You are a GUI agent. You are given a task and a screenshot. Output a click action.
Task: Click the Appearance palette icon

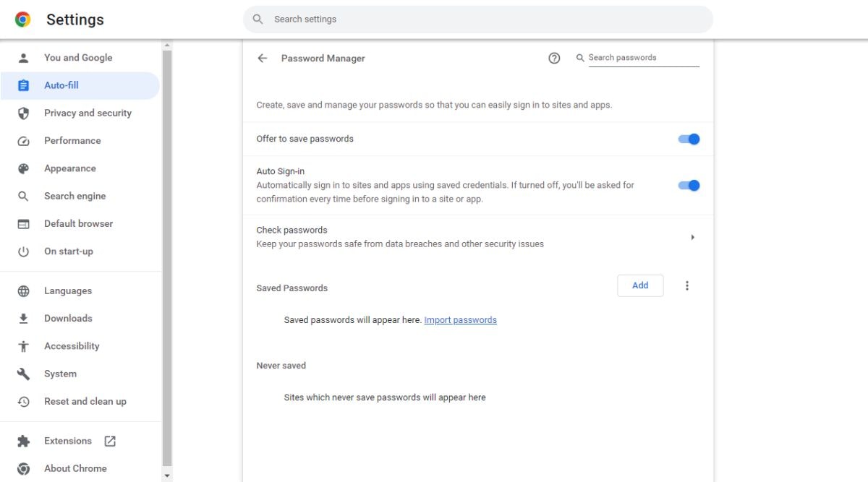tap(22, 168)
